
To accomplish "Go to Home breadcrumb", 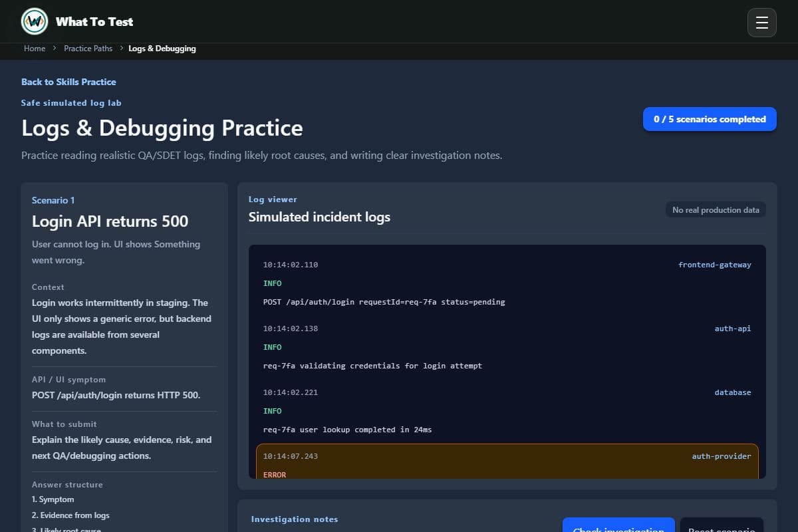I will [35, 49].
